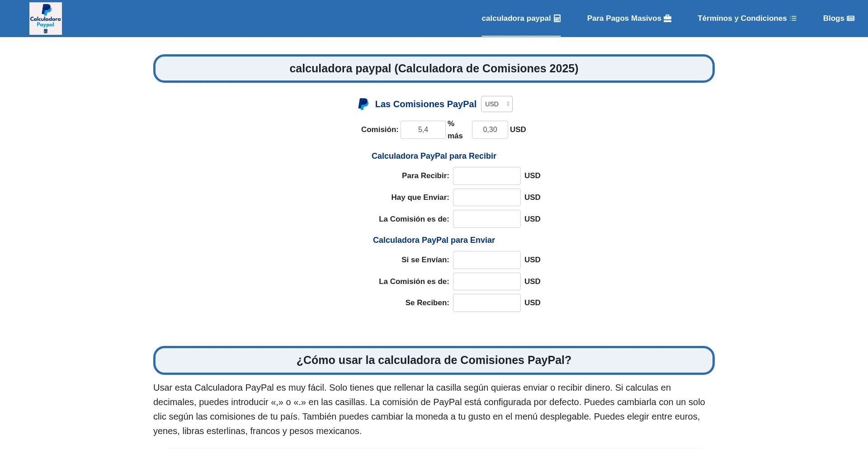Click the calculator icon next to 'calculadora paypal'
The image size is (868, 449).
(557, 18)
